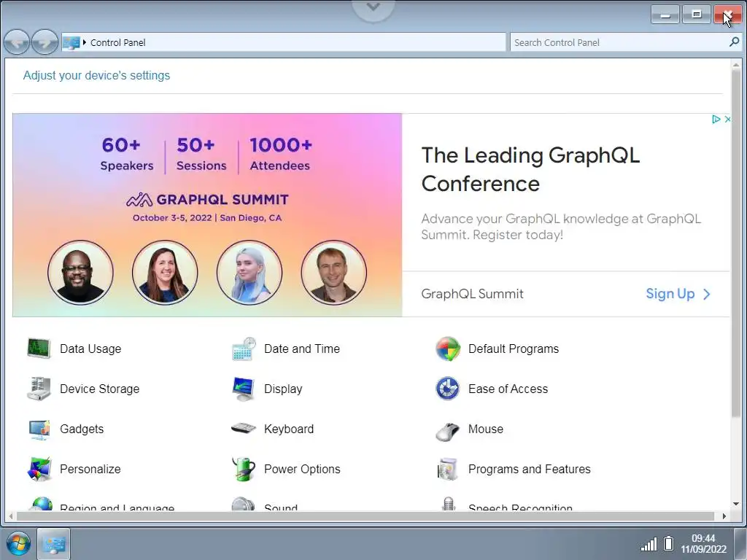The height and width of the screenshot is (560, 747).
Task: Open the Device Storage drive icon
Action: (39, 389)
